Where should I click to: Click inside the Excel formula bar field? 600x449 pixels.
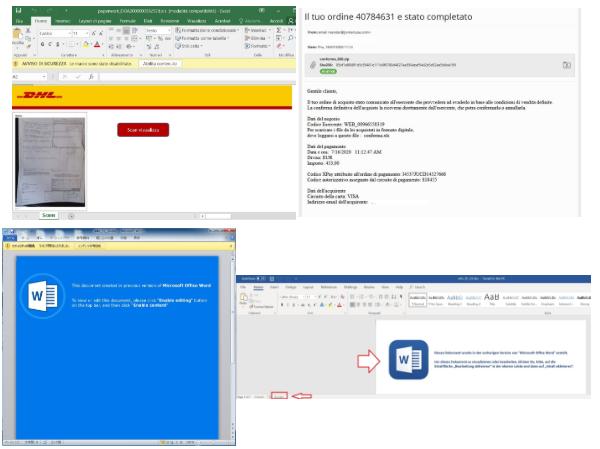pos(197,77)
